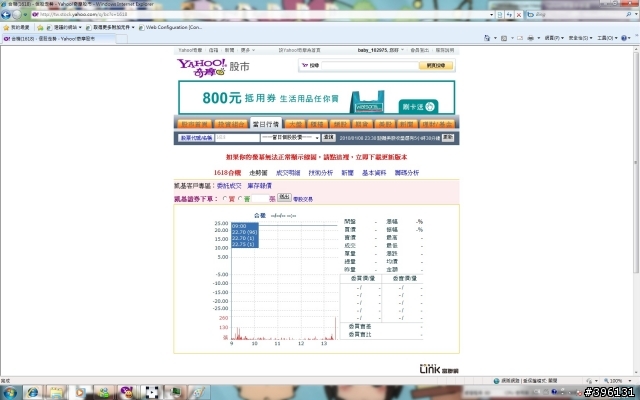The height and width of the screenshot is (400, 640).
Task: Click the Yahoo search text field
Action: coord(369,65)
